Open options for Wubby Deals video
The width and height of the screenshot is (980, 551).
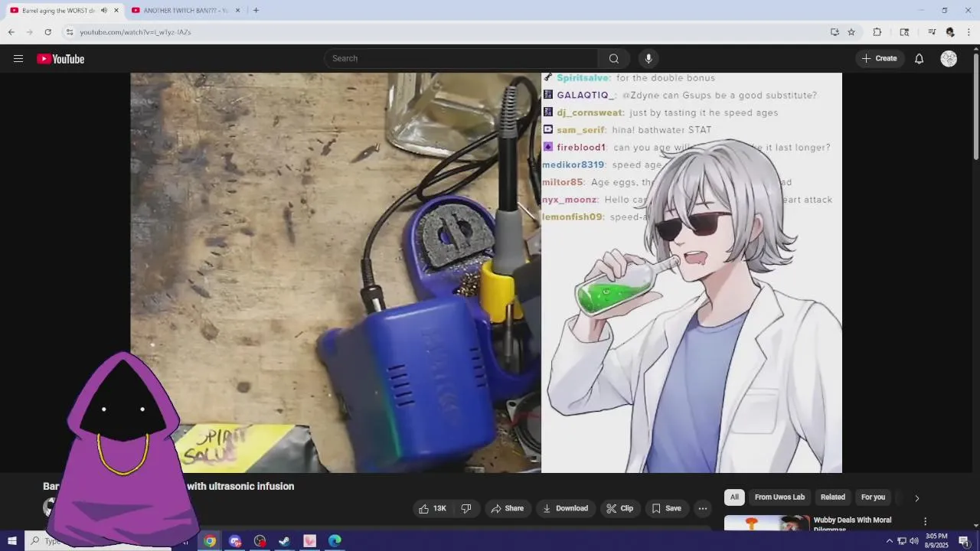pyautogui.click(x=925, y=522)
